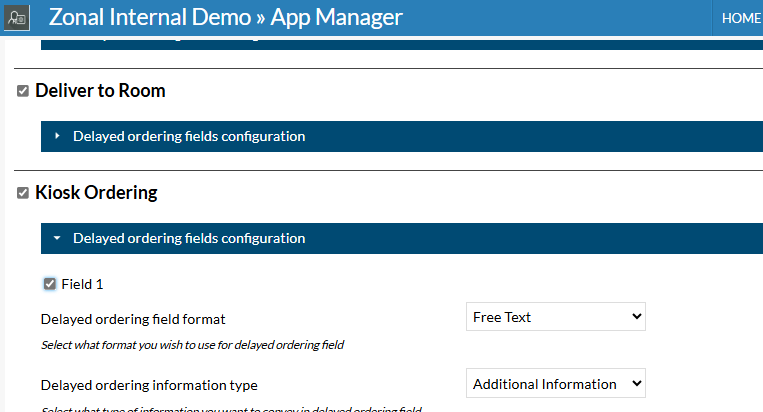
Task: Click the 'Select what format you wish' hint
Action: tap(192, 345)
